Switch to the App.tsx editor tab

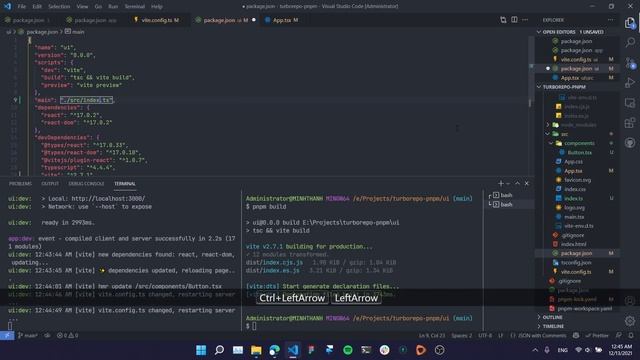coord(282,20)
